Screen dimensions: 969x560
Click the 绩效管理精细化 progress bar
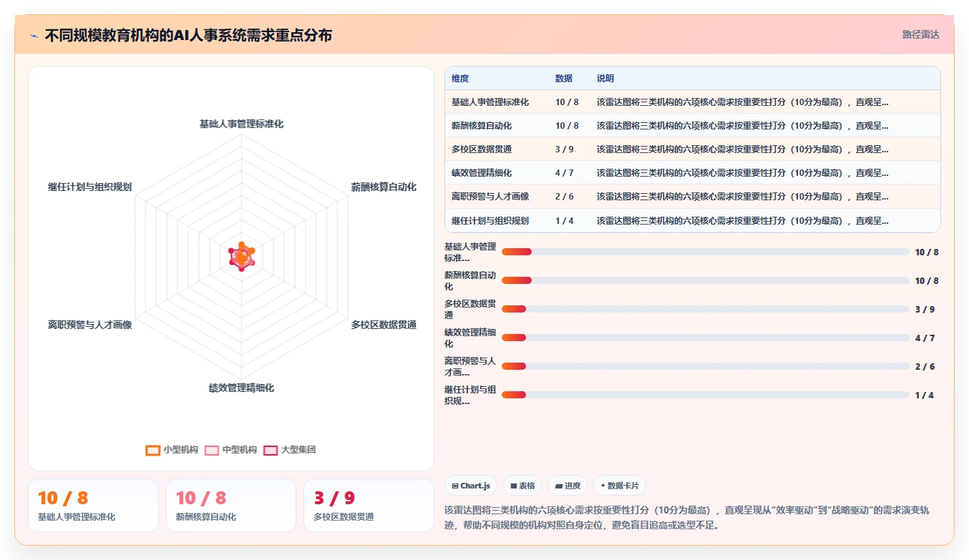[x=705, y=338]
